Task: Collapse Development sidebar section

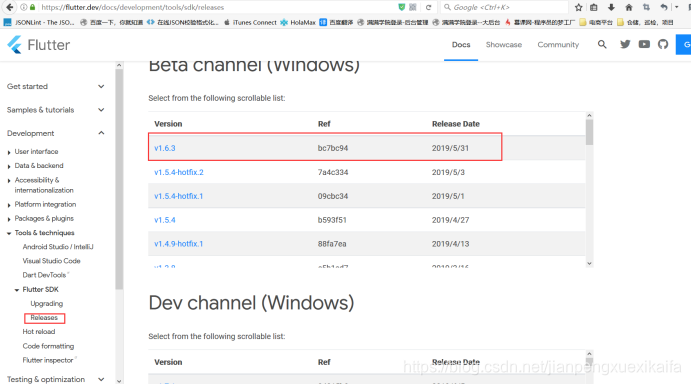Action: (56, 133)
